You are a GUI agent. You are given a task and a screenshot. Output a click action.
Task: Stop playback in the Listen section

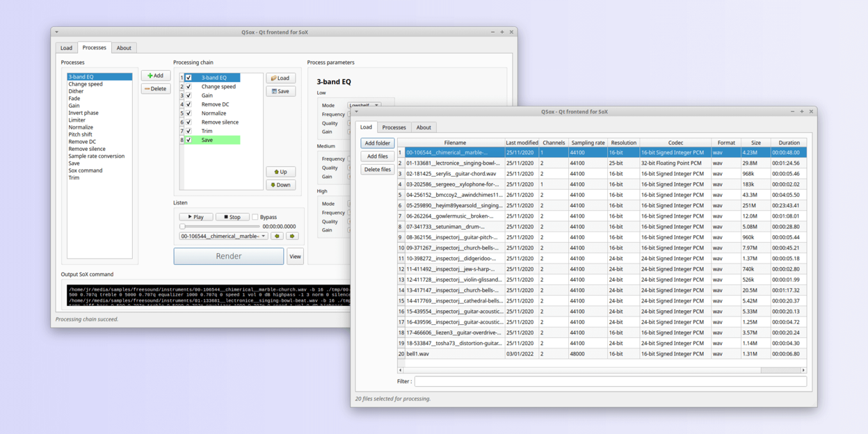[x=232, y=217]
